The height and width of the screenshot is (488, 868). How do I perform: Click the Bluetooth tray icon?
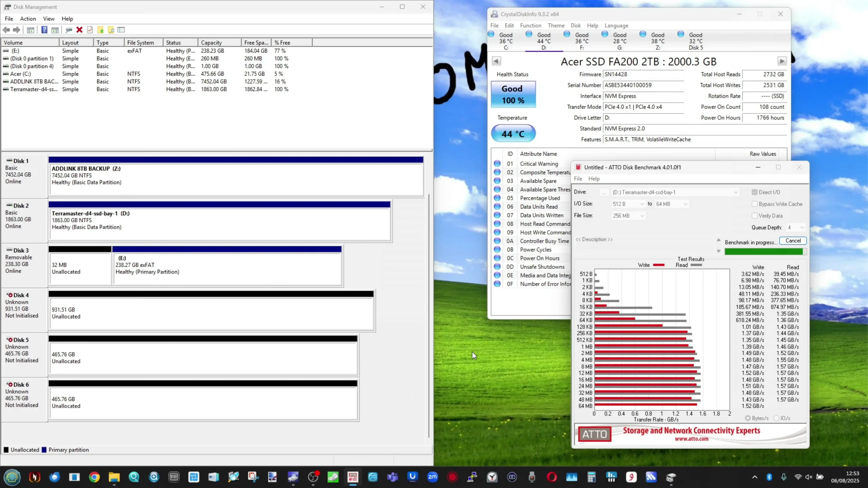[769, 477]
